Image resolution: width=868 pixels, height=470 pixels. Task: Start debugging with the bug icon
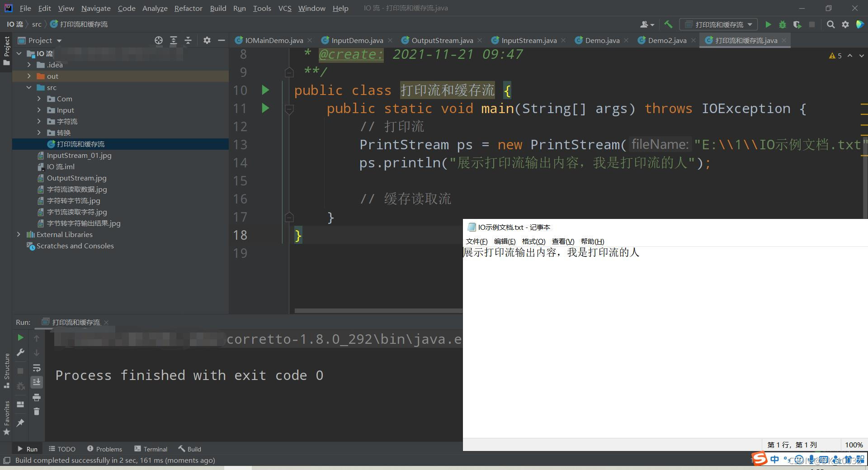783,24
